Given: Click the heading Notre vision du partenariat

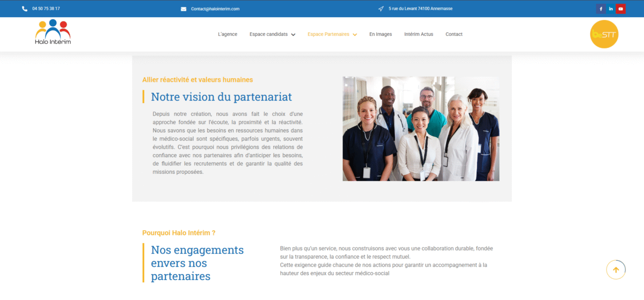Looking at the screenshot, I should 221,97.
